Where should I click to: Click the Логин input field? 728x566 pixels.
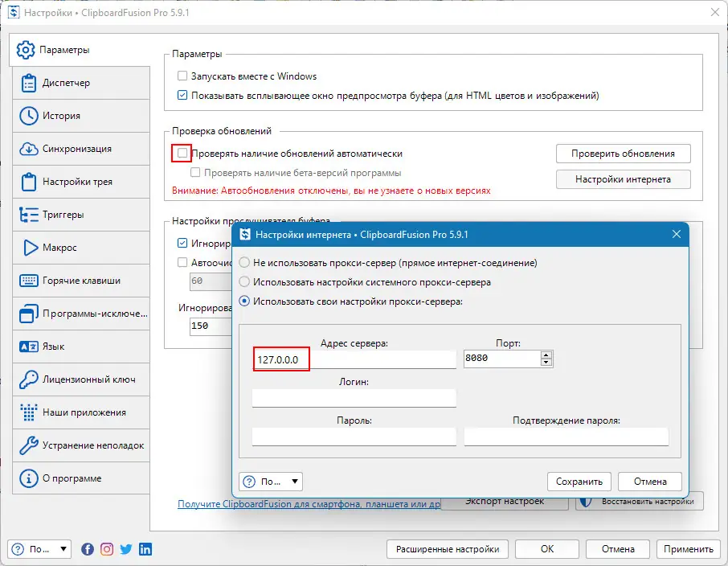pyautogui.click(x=354, y=398)
